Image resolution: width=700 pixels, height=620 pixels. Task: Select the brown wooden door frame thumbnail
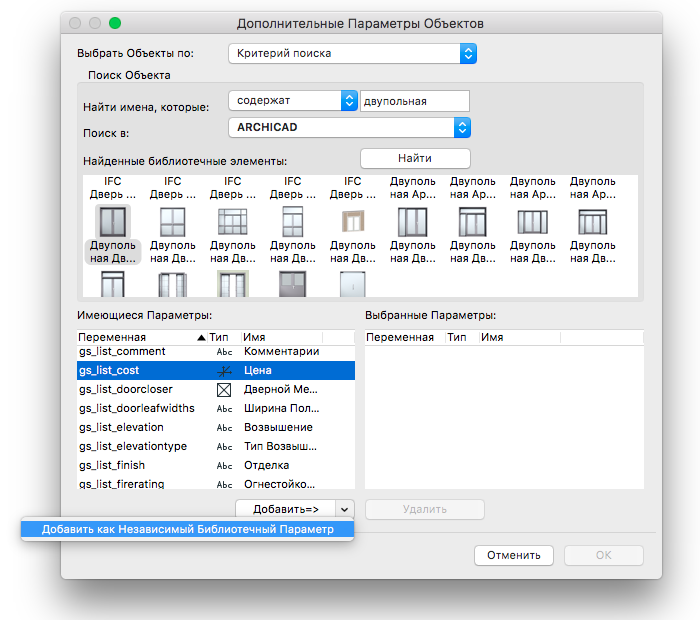[x=353, y=221]
